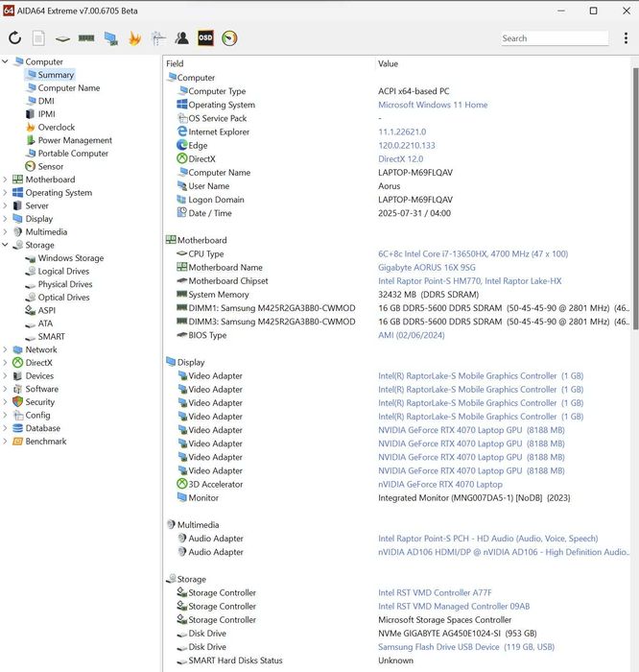Open the three-dot main menu
This screenshot has height=672, width=639.
626,38
